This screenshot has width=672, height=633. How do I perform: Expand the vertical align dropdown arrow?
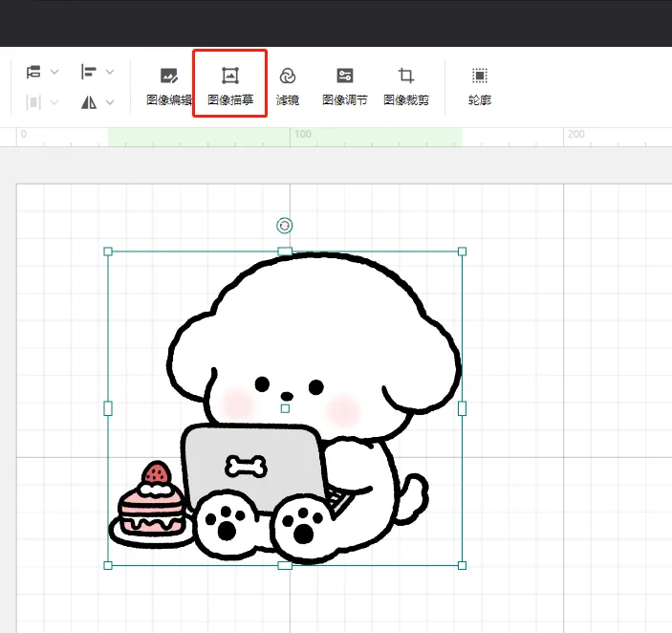tap(110, 72)
